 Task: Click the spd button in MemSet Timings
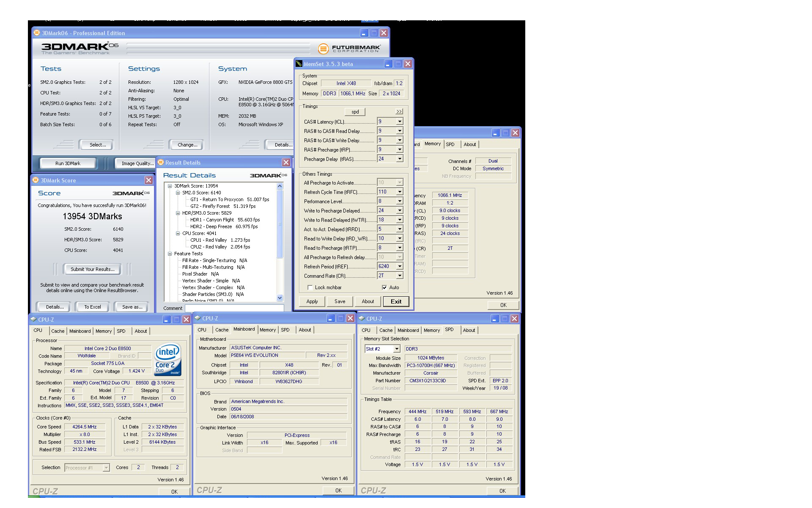click(355, 112)
